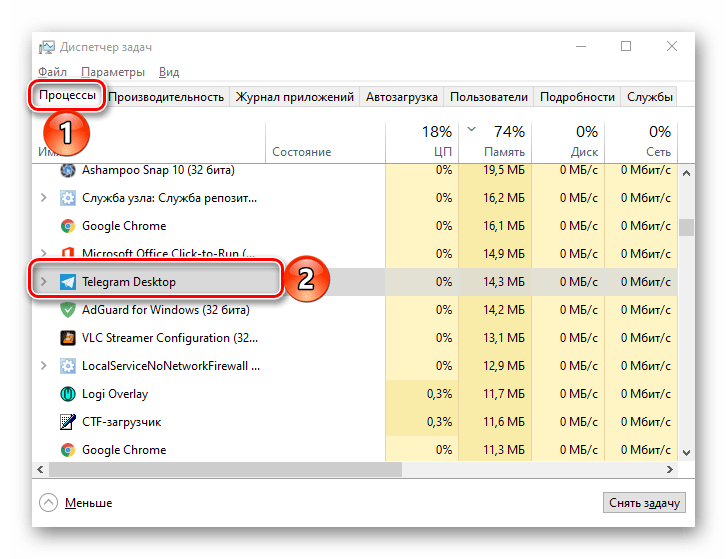
Task: Switch to the Подробности tab
Action: click(x=577, y=97)
